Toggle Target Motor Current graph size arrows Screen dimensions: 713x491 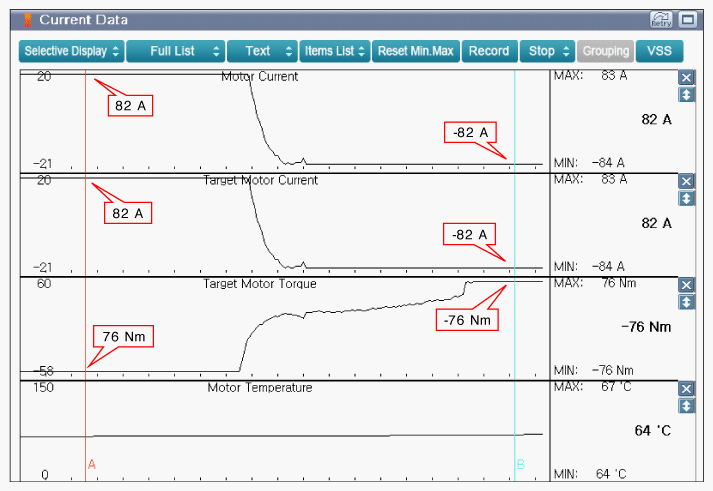point(686,198)
